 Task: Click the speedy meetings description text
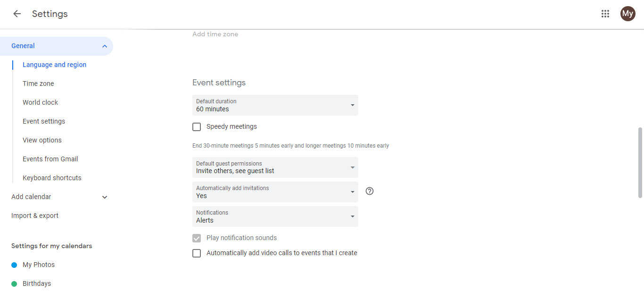(291, 146)
